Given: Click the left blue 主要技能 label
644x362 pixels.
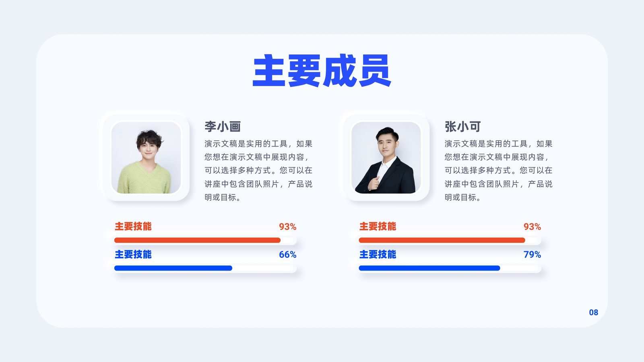Looking at the screenshot, I should (133, 255).
